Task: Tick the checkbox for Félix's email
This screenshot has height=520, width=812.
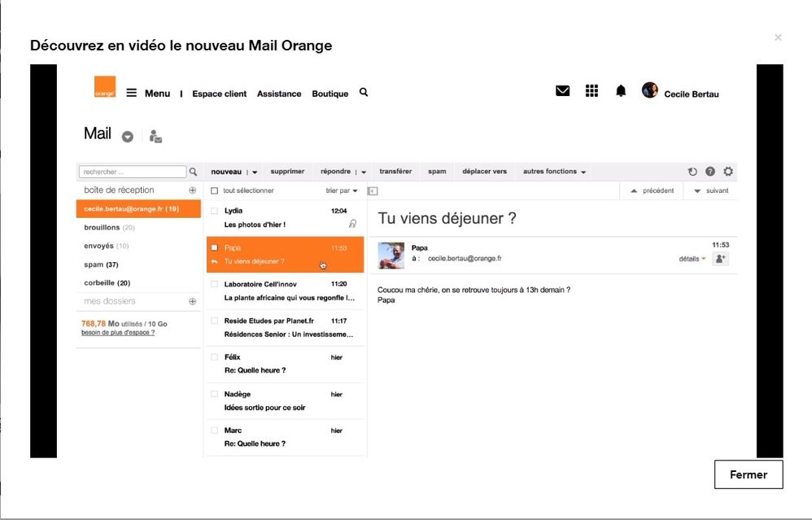Action: pyautogui.click(x=215, y=357)
